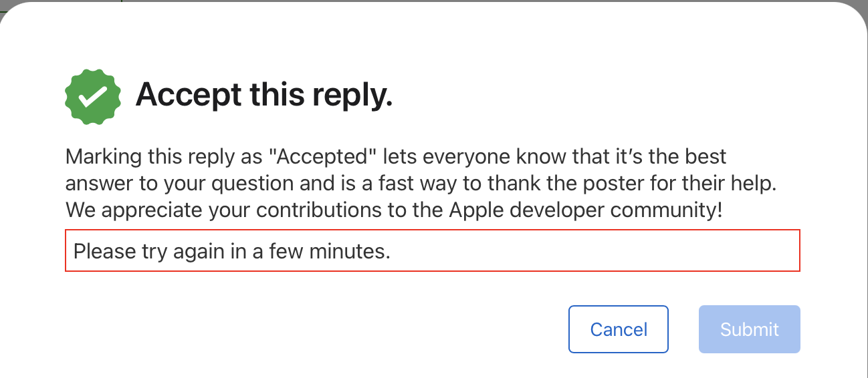Click the word "Accept" in the heading
The image size is (868, 378).
189,96
